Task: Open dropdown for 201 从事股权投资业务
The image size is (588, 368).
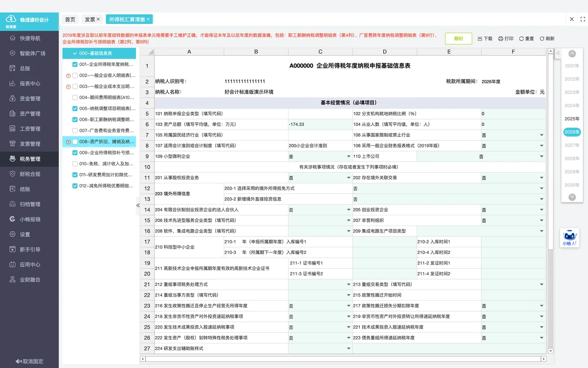Action: [x=348, y=178]
